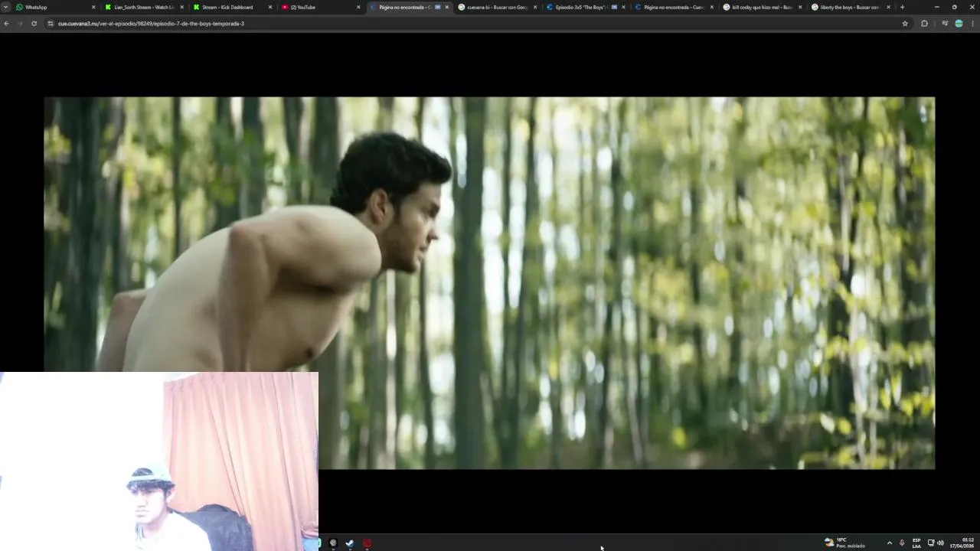
Task: Close the bill cosby search tab
Action: 800,7
